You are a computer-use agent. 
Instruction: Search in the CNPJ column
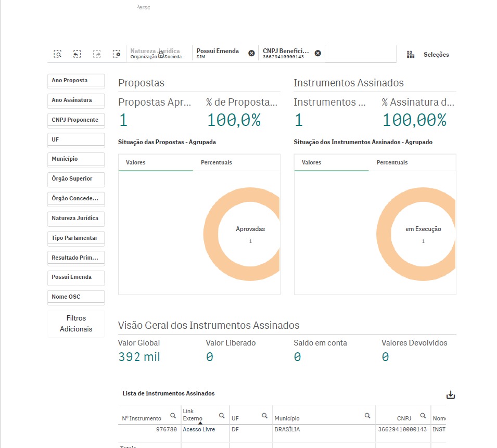423,416
